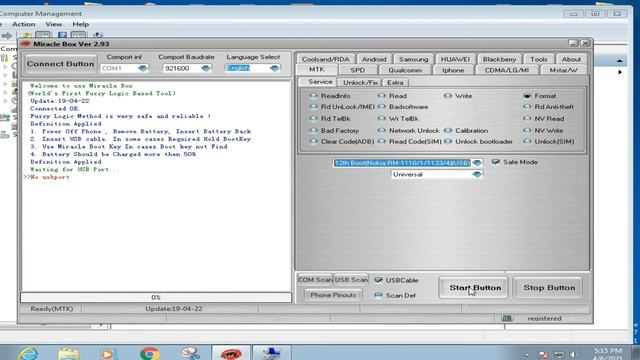Select the Calibration option
The width and height of the screenshot is (640, 360).
[466, 131]
